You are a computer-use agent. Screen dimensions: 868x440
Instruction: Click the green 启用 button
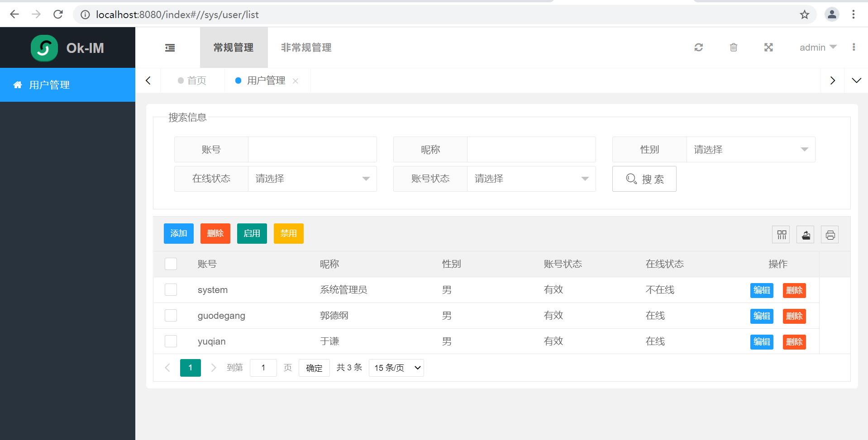click(252, 233)
